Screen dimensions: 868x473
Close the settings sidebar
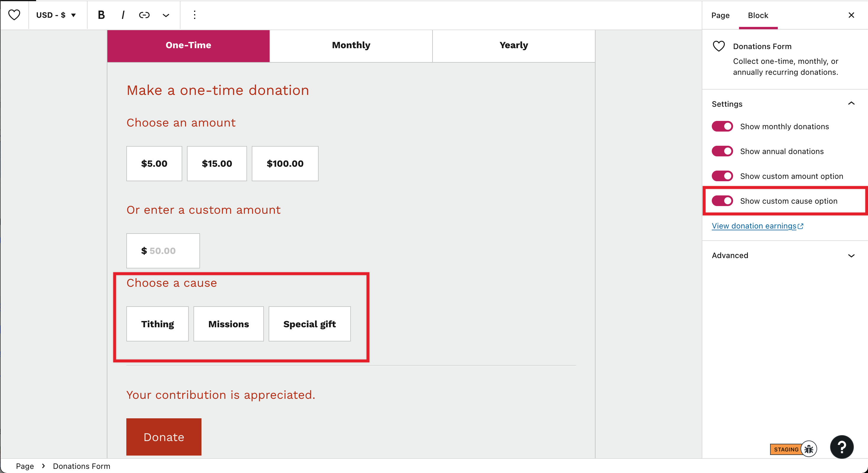click(851, 15)
